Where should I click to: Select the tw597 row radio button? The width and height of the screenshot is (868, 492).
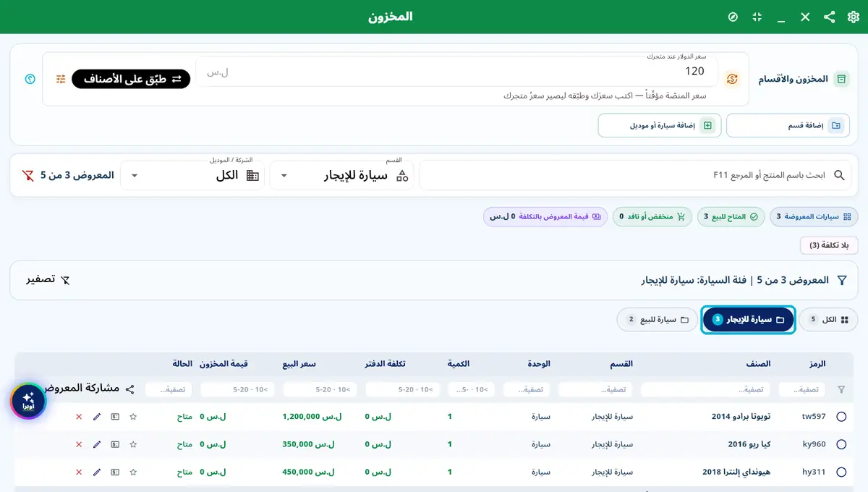pyautogui.click(x=841, y=417)
